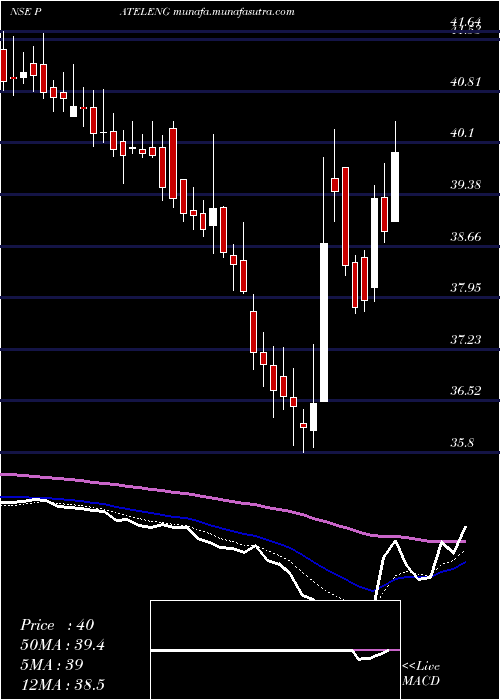This screenshot has width=500, height=700.
Task: Click the 40.1 price axis label
Action: (466, 133)
